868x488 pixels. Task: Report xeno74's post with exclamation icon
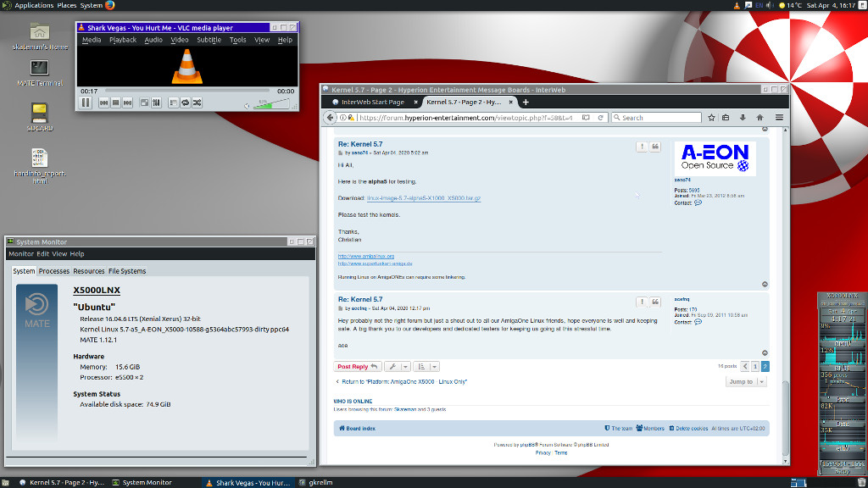pos(642,147)
